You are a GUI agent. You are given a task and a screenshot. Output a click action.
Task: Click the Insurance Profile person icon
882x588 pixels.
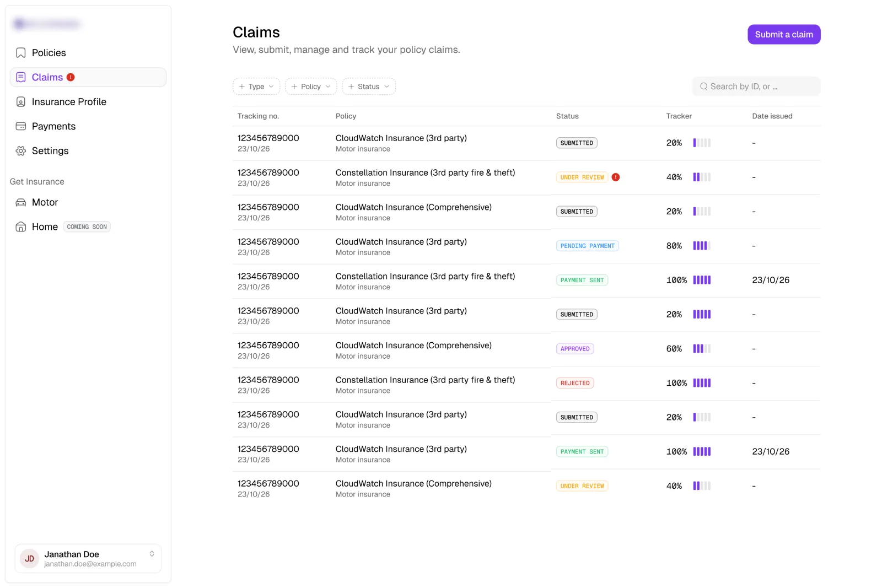pyautogui.click(x=21, y=102)
